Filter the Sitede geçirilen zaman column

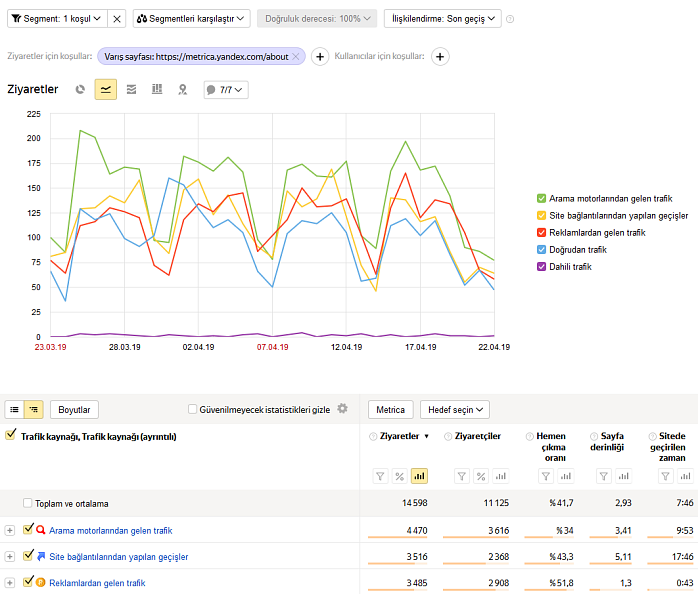(666, 476)
